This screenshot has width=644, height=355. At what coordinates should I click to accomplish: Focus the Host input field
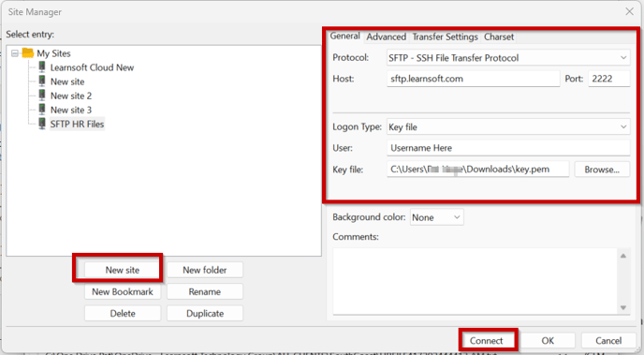tap(473, 79)
